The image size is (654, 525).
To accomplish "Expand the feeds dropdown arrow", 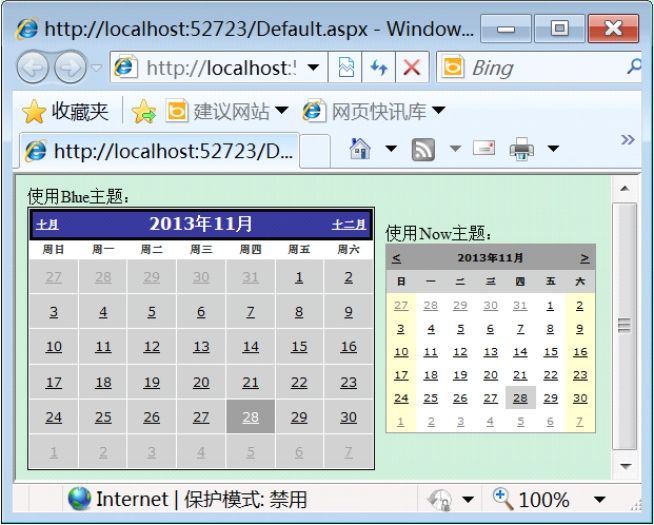I will point(455,148).
